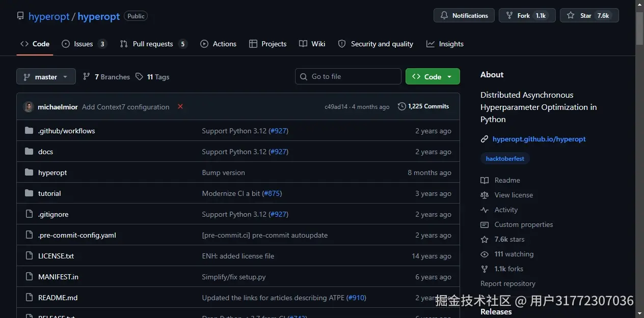The image size is (644, 318).
Task: View the Insights tab
Action: 445,44
